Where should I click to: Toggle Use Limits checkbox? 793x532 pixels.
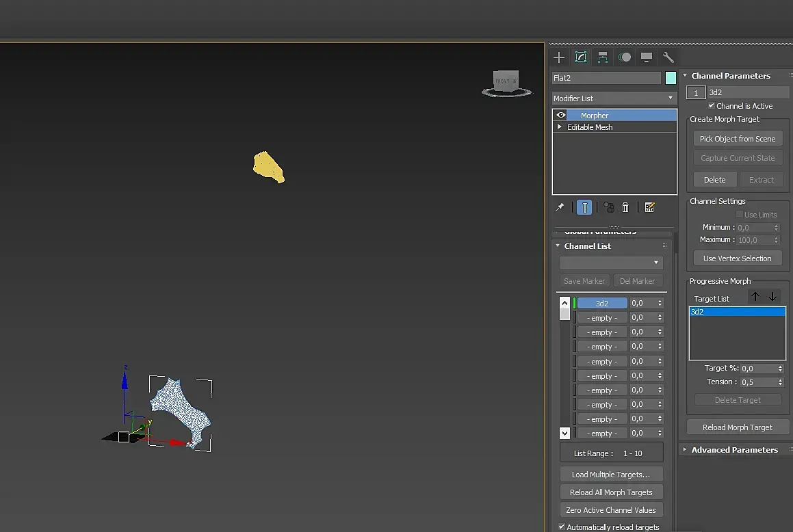click(740, 214)
